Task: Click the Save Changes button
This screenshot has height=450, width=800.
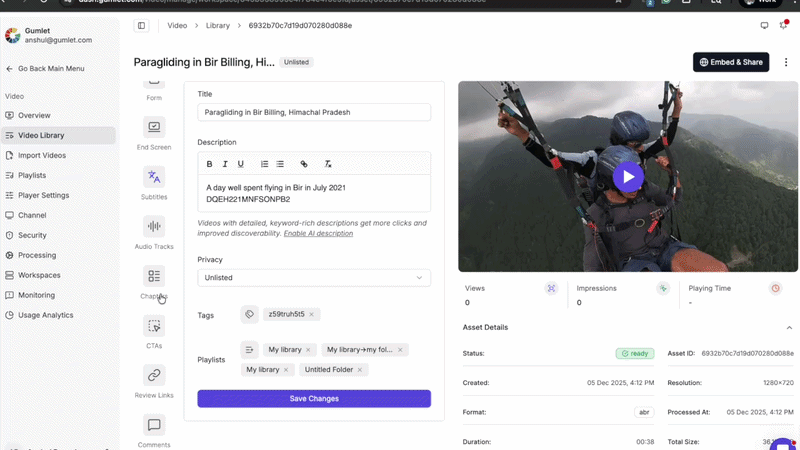Action: [314, 399]
